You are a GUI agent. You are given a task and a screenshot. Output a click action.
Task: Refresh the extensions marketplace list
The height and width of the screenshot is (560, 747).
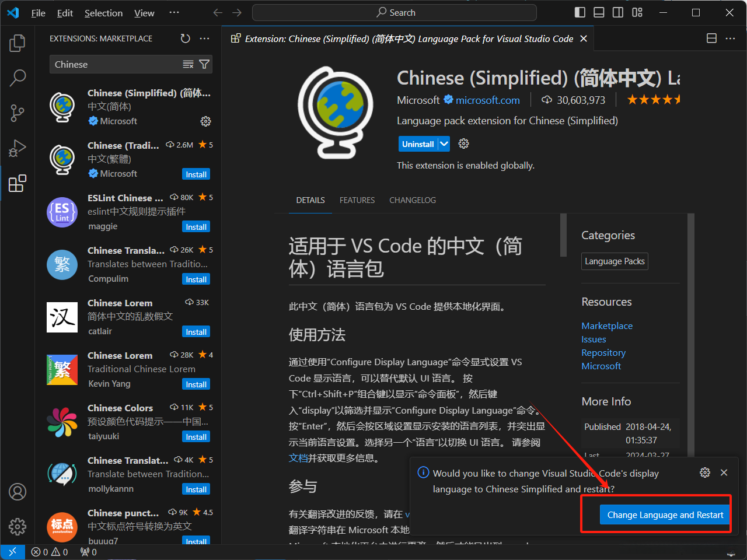click(185, 38)
